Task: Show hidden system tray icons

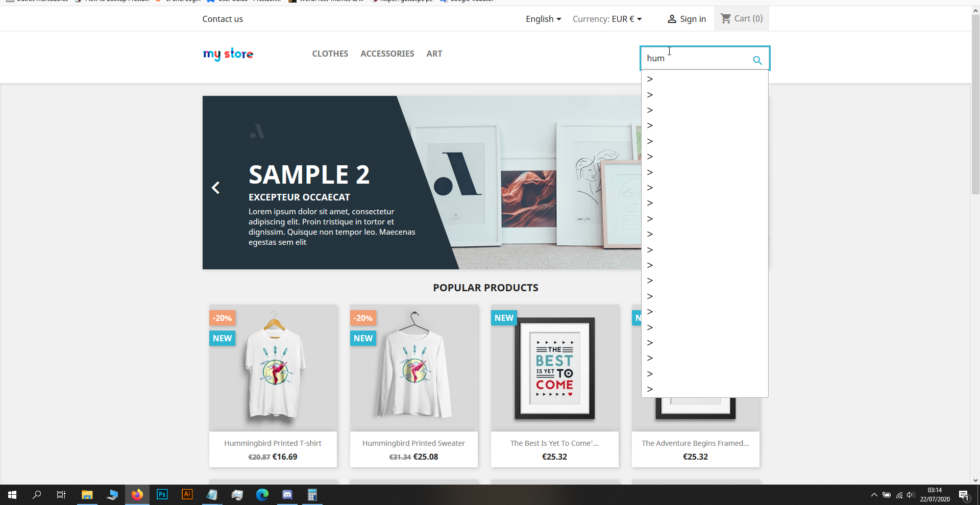Action: click(874, 495)
